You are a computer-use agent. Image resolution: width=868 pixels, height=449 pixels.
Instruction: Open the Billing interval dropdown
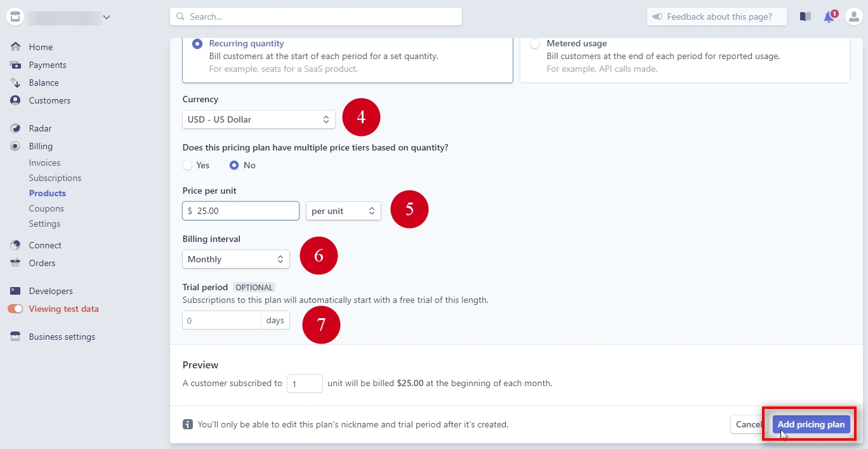(235, 259)
